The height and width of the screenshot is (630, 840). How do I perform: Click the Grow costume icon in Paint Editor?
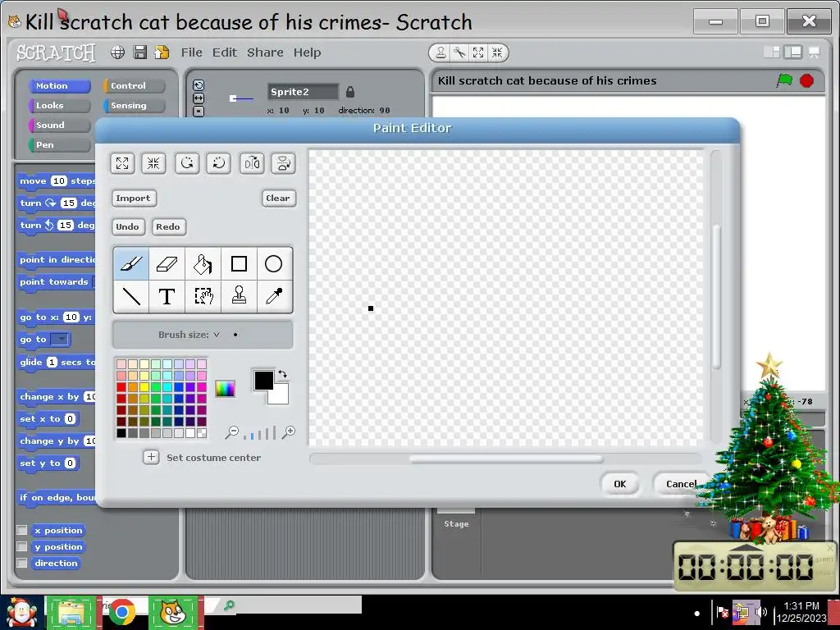pyautogui.click(x=122, y=163)
